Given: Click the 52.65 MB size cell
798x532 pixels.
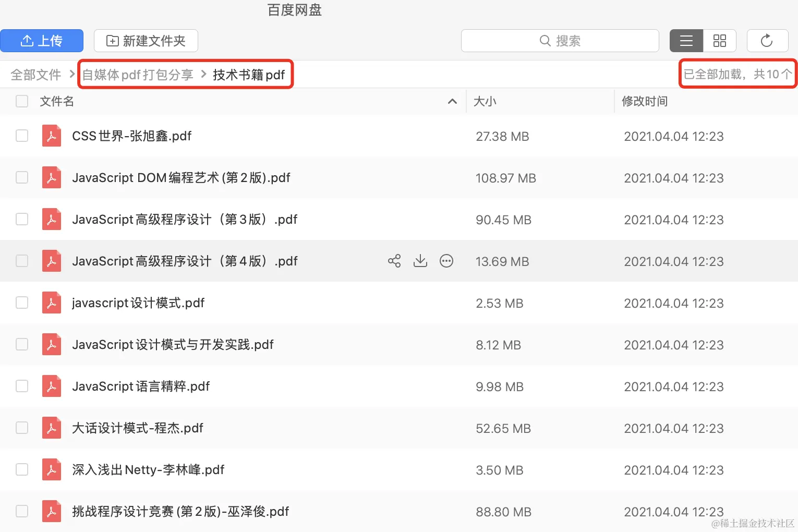Looking at the screenshot, I should 503,428.
